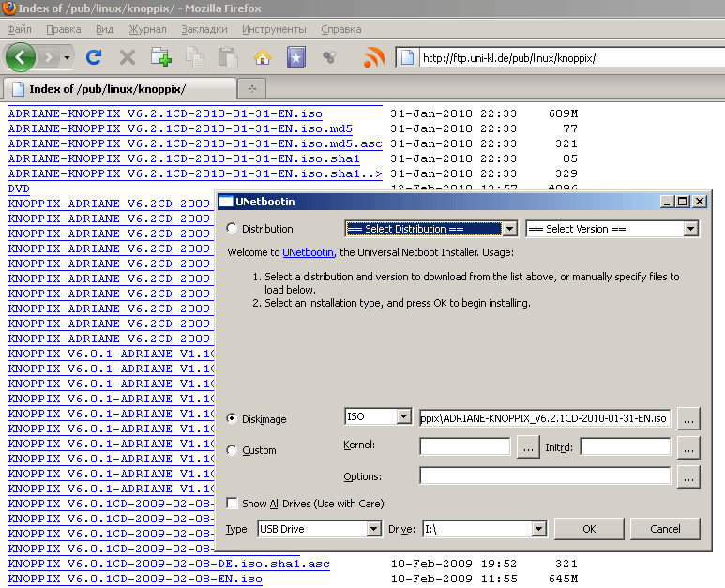The height and width of the screenshot is (588, 725).
Task: Open the UNetbootin link in welcome text
Action: point(308,252)
